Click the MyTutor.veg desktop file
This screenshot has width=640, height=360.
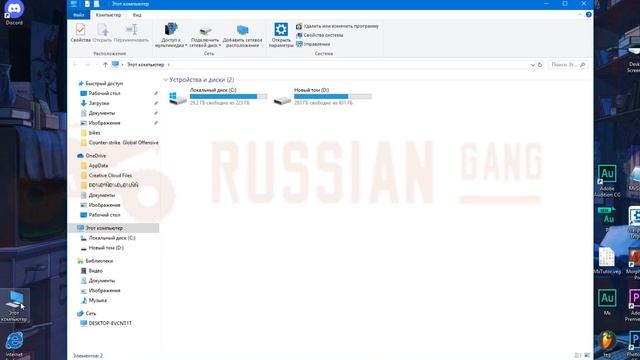coord(607,261)
